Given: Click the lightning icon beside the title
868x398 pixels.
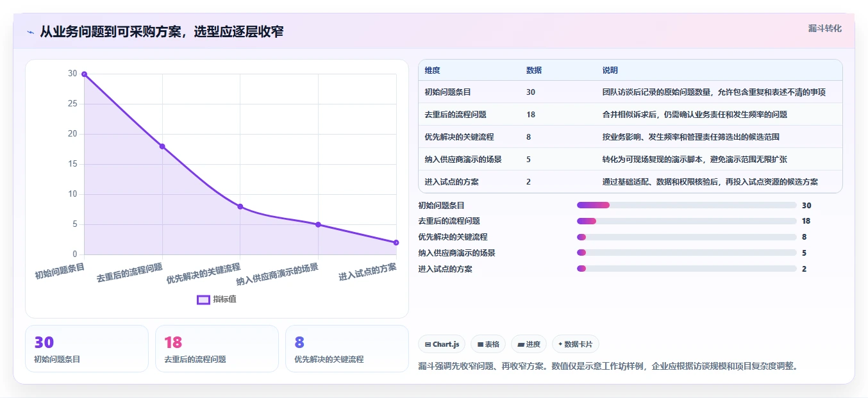Looking at the screenshot, I should 30,32.
